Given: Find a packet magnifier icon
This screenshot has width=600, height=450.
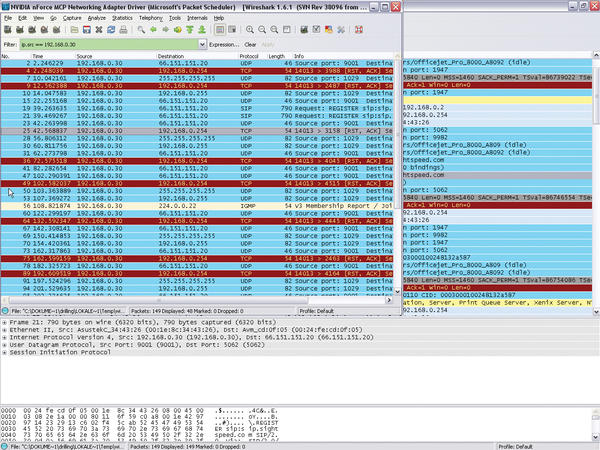Looking at the screenshot, I should [x=141, y=29].
